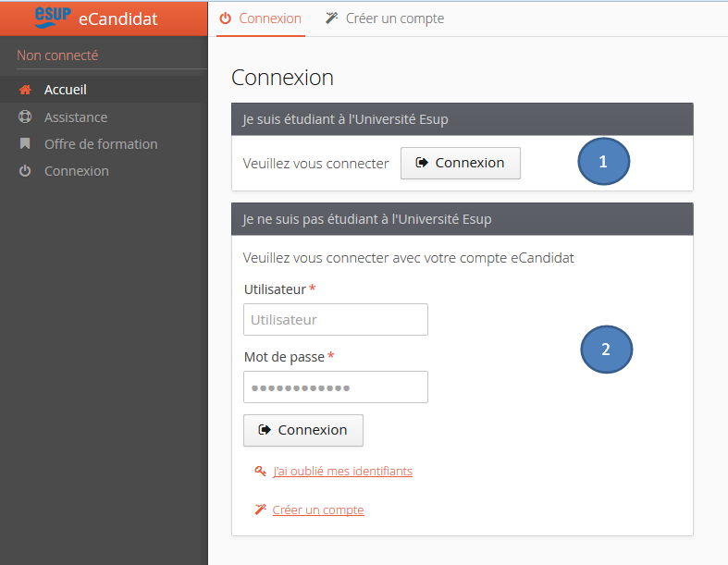728x565 pixels.
Task: Switch to the Créer un compte tab
Action: pyautogui.click(x=385, y=18)
